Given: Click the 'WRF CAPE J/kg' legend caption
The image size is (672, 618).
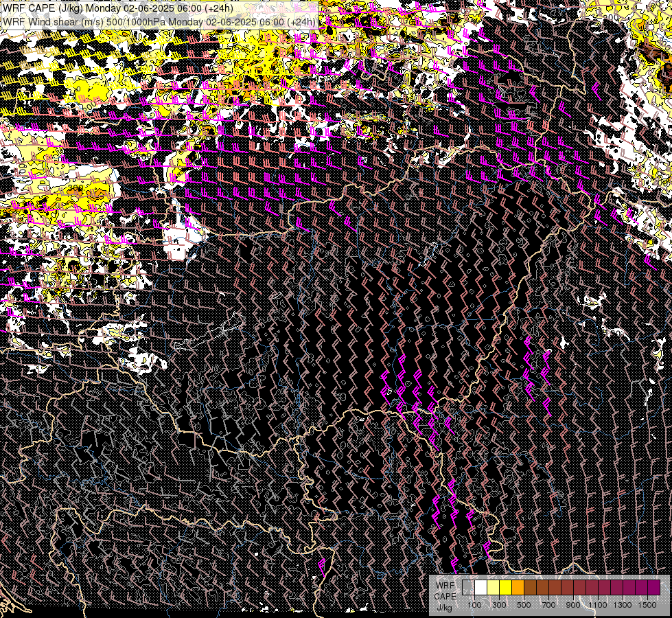Looking at the screenshot, I should click(445, 597).
